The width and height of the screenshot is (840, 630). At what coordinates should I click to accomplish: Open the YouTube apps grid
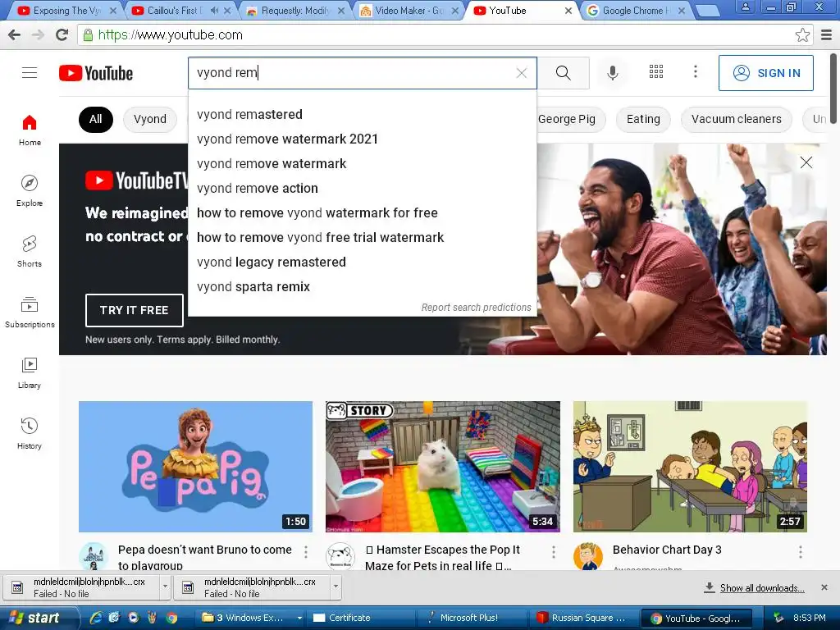pos(656,72)
